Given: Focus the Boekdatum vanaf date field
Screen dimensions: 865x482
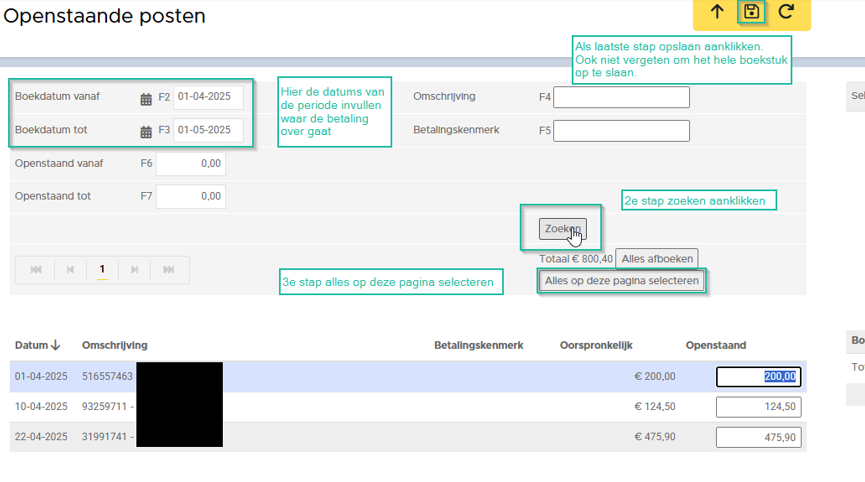Looking at the screenshot, I should (209, 97).
